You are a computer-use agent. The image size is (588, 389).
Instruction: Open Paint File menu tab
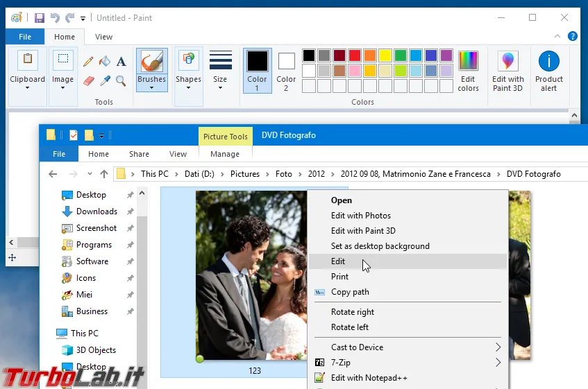[x=25, y=37]
